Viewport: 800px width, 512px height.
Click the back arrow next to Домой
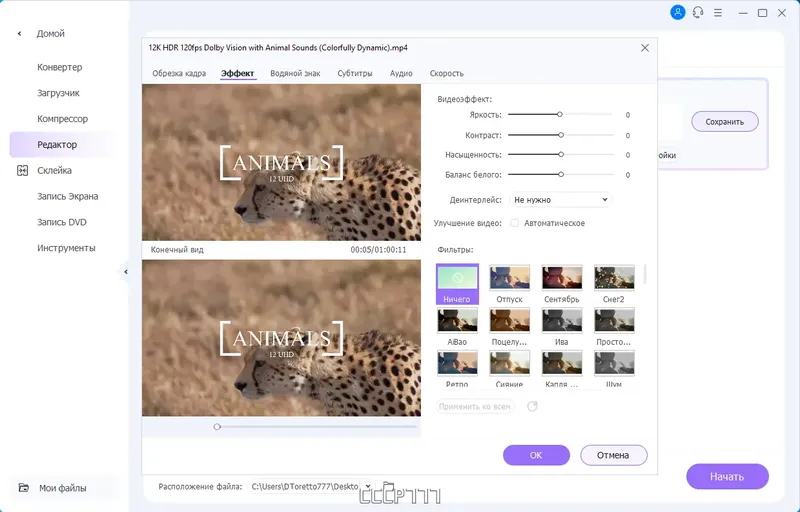coord(19,34)
